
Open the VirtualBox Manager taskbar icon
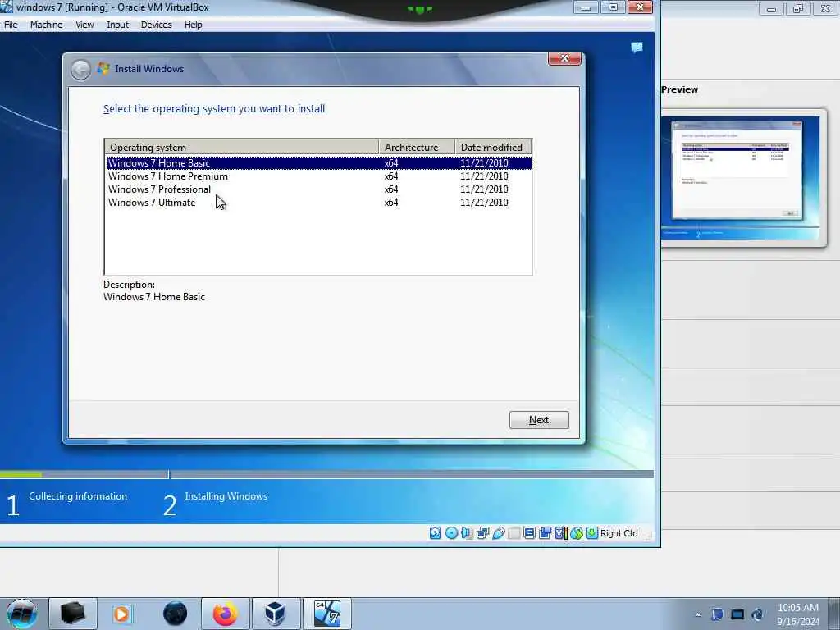tap(276, 614)
